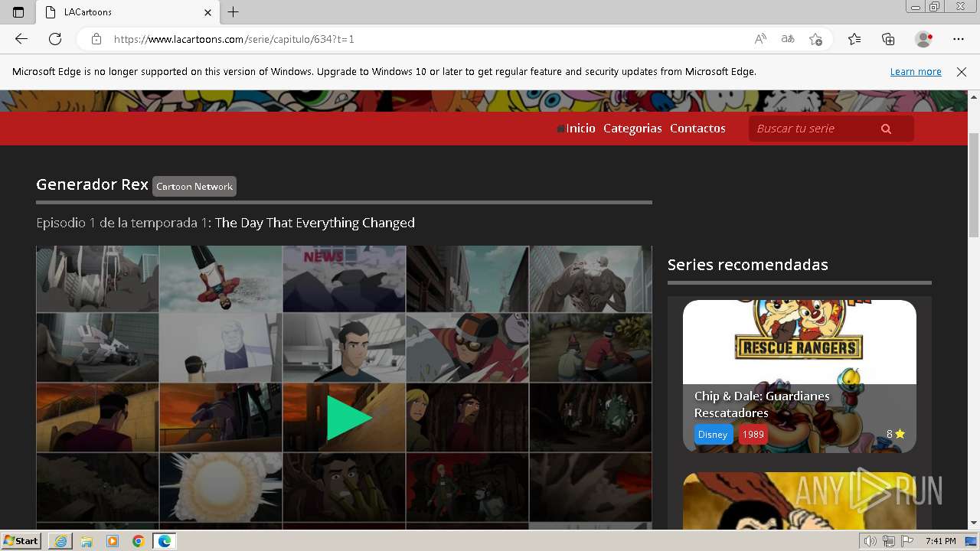Open the Favorites list
This screenshot has height=551, width=980.
854,39
